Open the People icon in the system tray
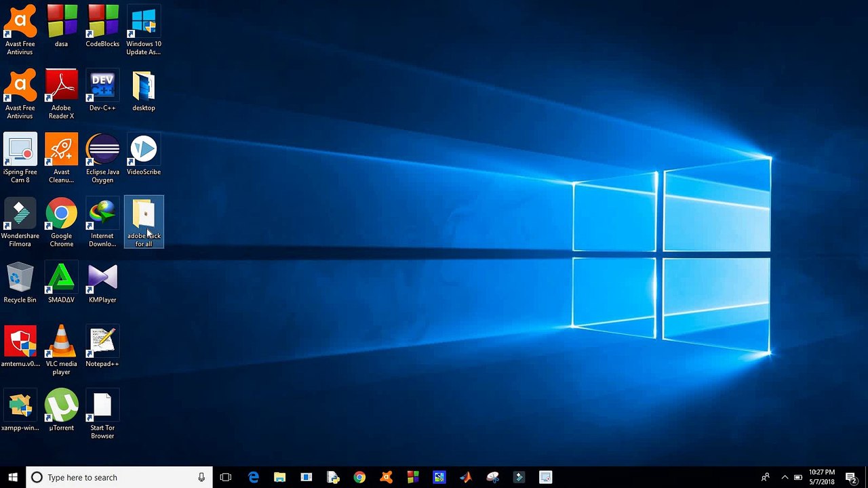The width and height of the screenshot is (868, 488). (x=766, y=477)
